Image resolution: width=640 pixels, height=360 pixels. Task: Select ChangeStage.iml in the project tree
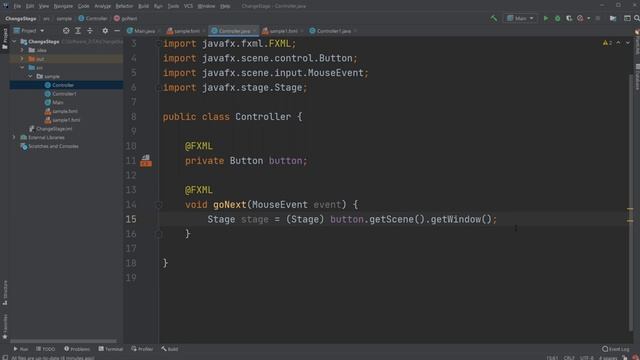click(54, 129)
